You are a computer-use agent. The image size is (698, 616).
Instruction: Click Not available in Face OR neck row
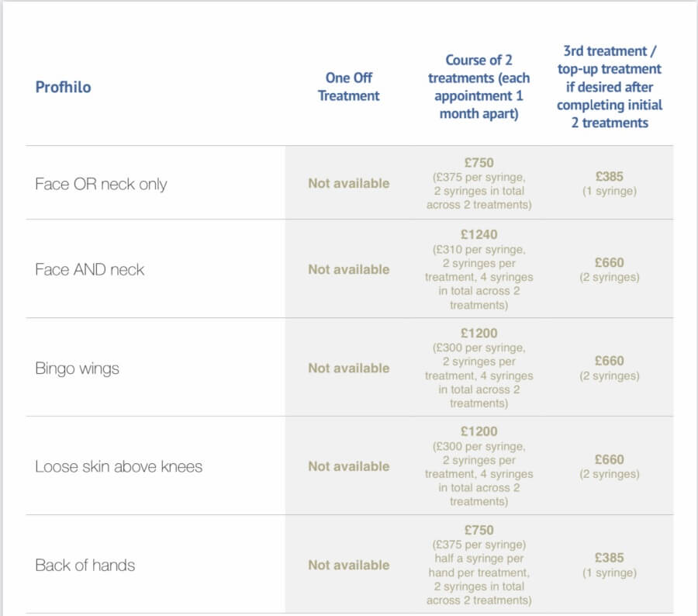349,184
